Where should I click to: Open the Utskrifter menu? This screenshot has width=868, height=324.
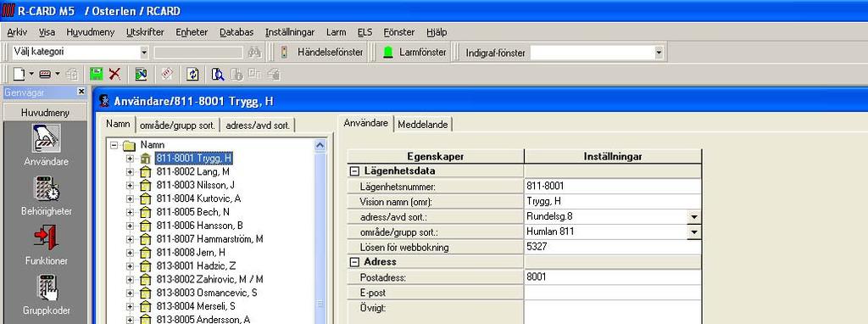point(145,32)
